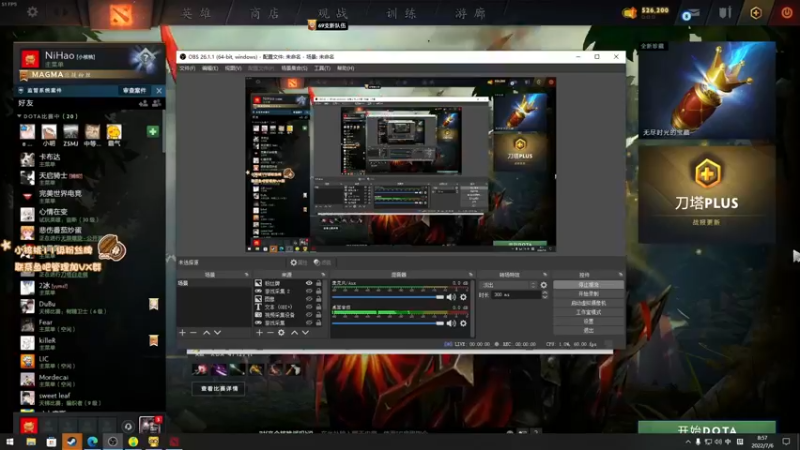The width and height of the screenshot is (800, 450).
Task: Open Microsoft Edge from taskbar
Action: [x=92, y=441]
